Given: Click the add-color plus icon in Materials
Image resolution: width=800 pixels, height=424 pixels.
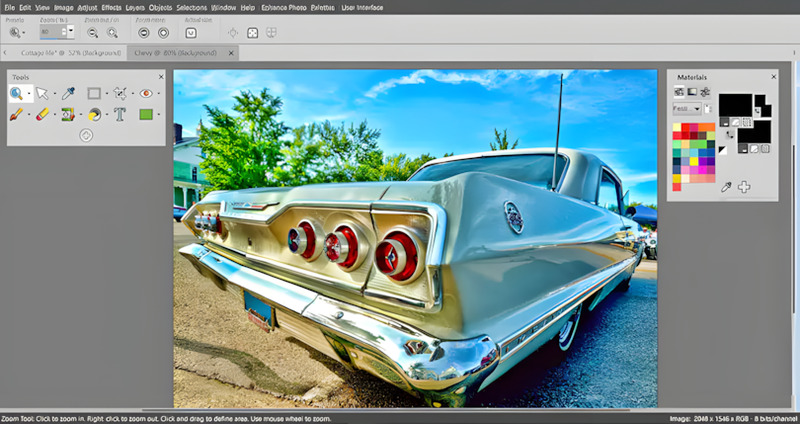Looking at the screenshot, I should (744, 187).
